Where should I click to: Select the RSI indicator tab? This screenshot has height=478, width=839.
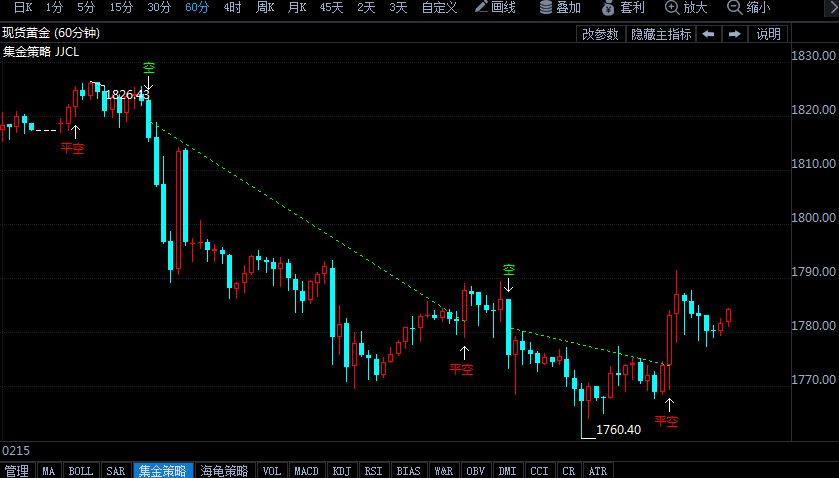(373, 471)
